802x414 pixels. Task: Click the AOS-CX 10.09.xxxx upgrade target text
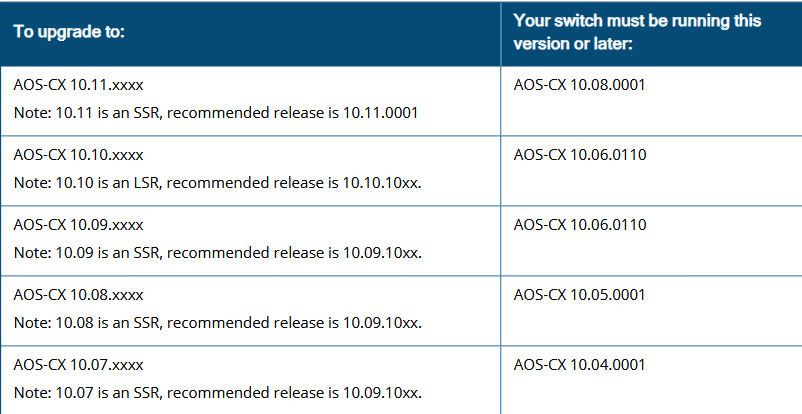[x=79, y=225]
